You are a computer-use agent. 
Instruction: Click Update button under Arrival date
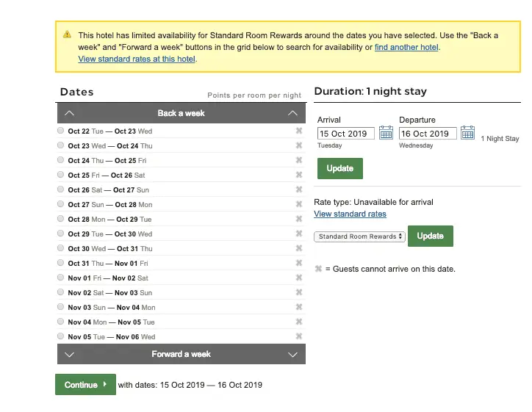click(340, 168)
